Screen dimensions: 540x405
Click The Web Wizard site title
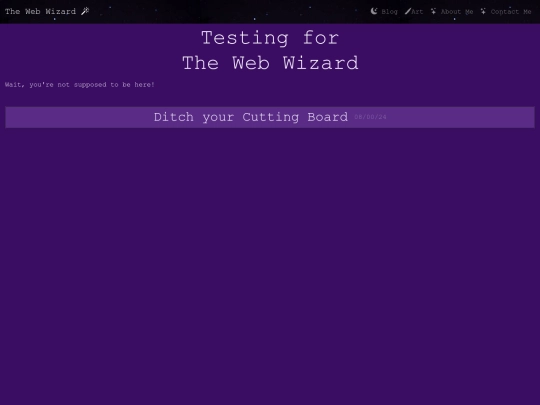(40, 11)
